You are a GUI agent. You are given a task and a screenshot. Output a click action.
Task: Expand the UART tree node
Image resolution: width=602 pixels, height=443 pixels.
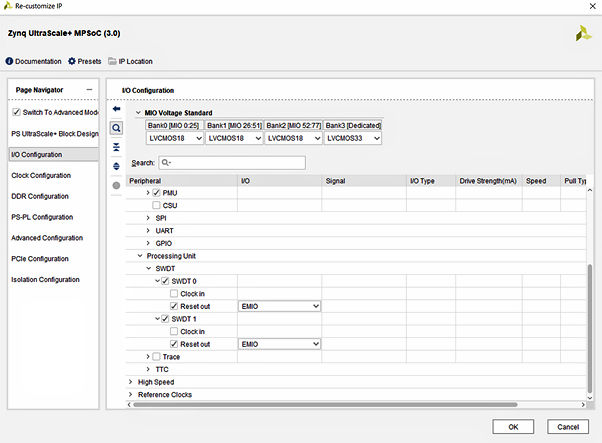coord(150,230)
